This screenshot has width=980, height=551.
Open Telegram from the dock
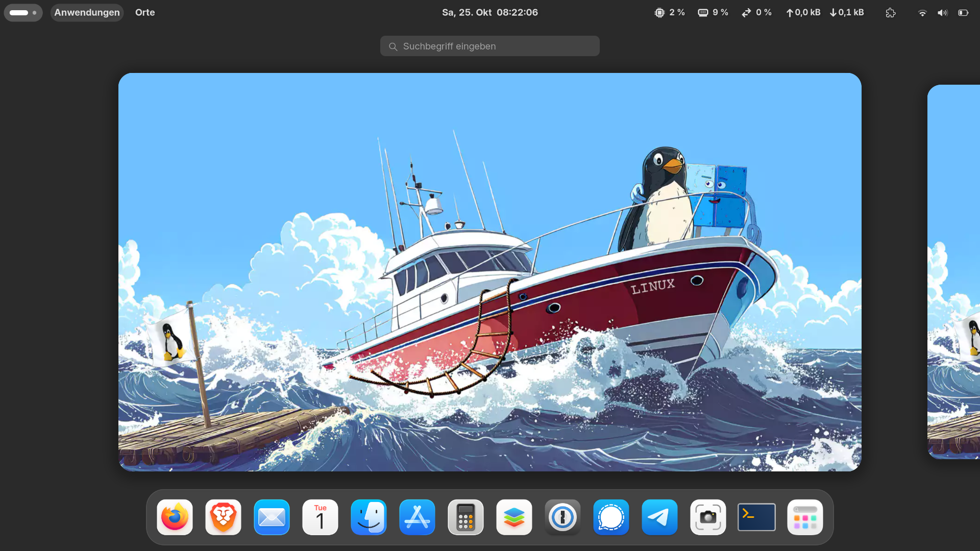pyautogui.click(x=659, y=517)
